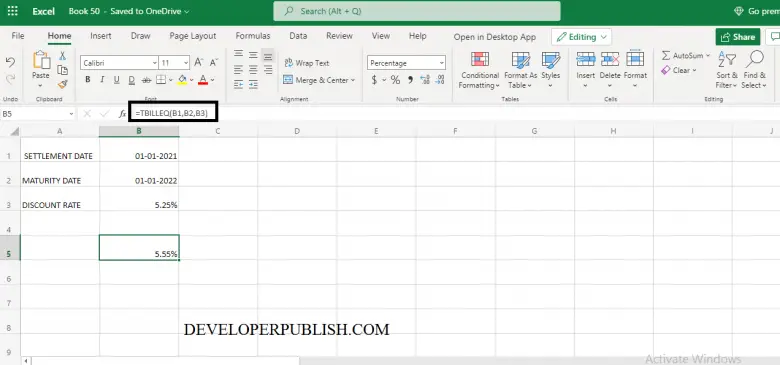Open Format As Table icon
This screenshot has height=365, width=780.
point(520,60)
